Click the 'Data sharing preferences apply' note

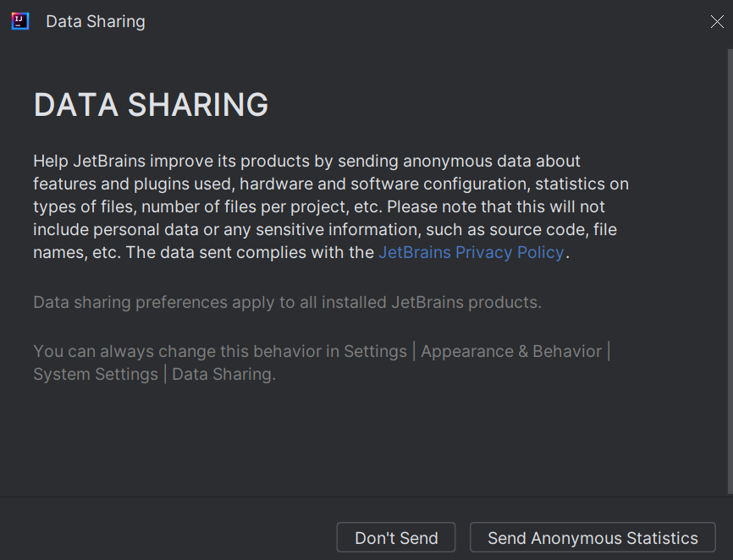[x=288, y=302]
